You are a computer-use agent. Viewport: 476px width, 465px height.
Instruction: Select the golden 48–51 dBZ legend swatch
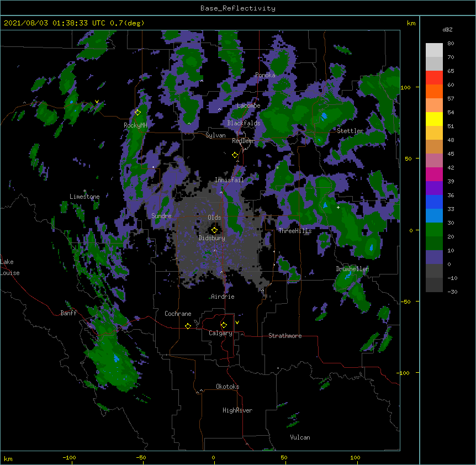point(434,133)
